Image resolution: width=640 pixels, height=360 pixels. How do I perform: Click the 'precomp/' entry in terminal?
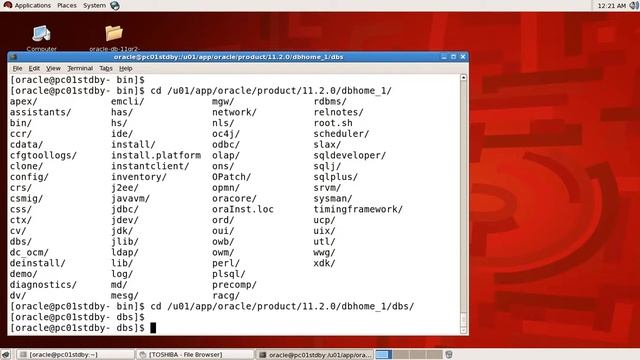[x=234, y=285]
